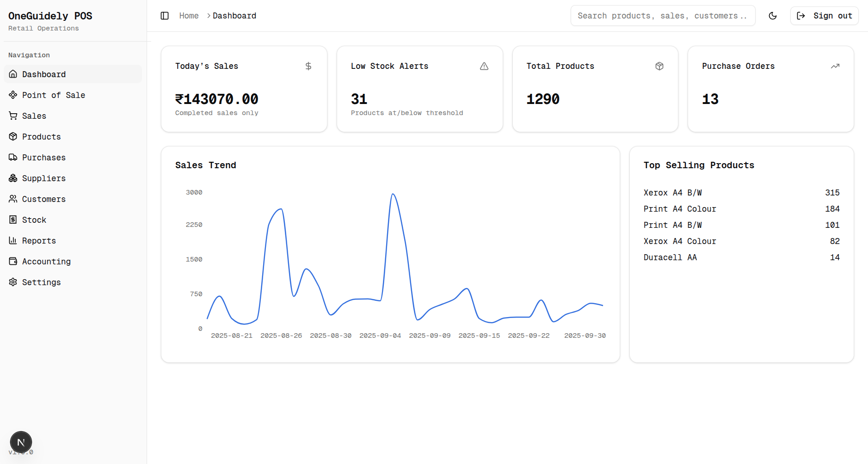Image resolution: width=868 pixels, height=464 pixels.
Task: Click the search products input field
Action: coord(663,15)
